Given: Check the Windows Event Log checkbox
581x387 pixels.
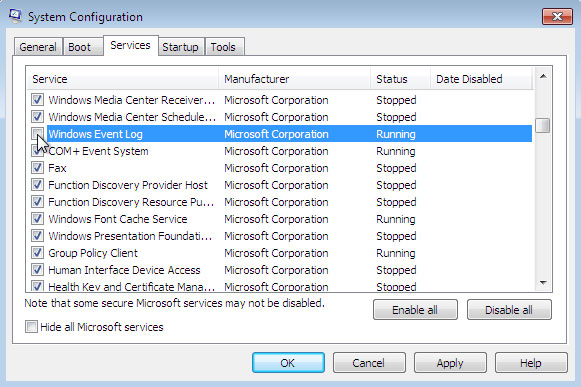Looking at the screenshot, I should point(37,133).
